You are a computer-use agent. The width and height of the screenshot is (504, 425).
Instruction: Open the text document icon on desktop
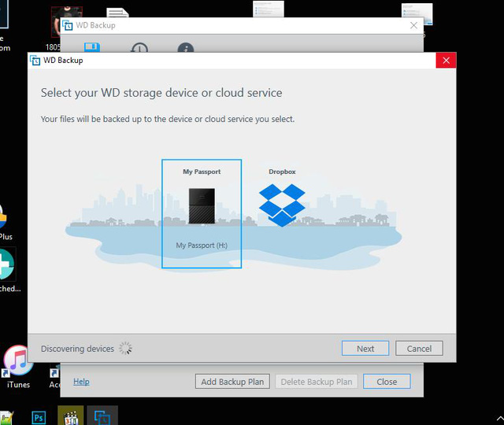[117, 13]
